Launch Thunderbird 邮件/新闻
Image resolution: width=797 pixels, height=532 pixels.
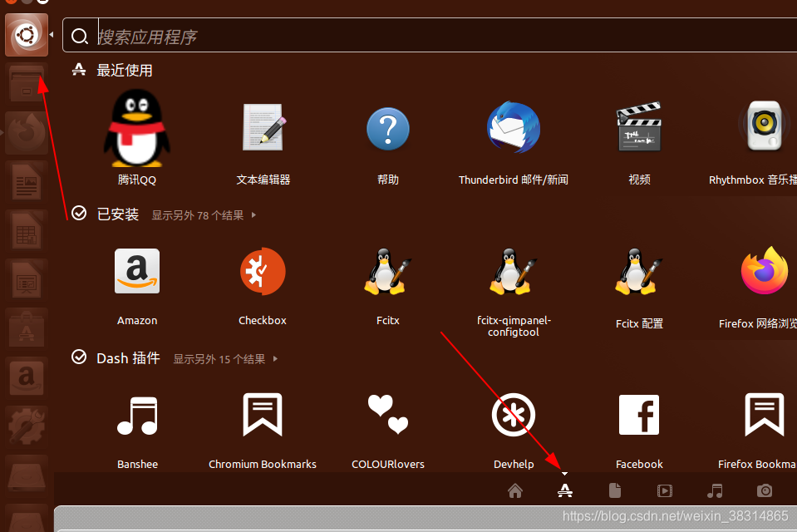514,127
